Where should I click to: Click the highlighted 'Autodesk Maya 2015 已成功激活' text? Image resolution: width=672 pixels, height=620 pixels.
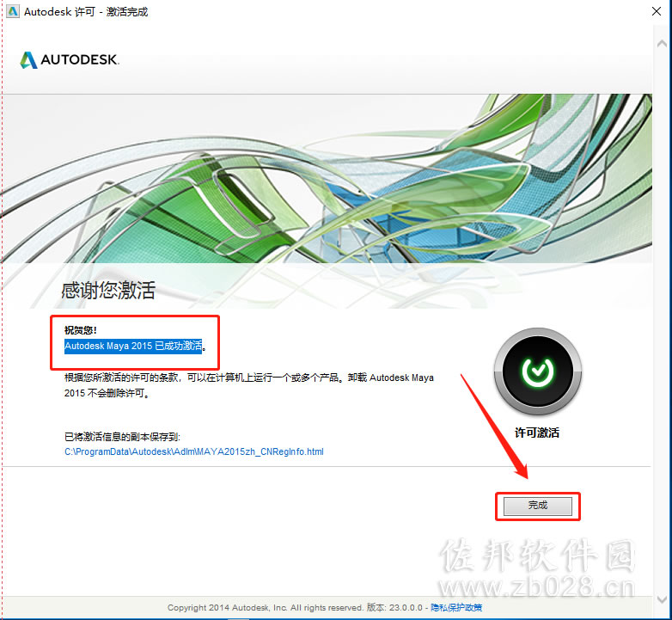(133, 346)
